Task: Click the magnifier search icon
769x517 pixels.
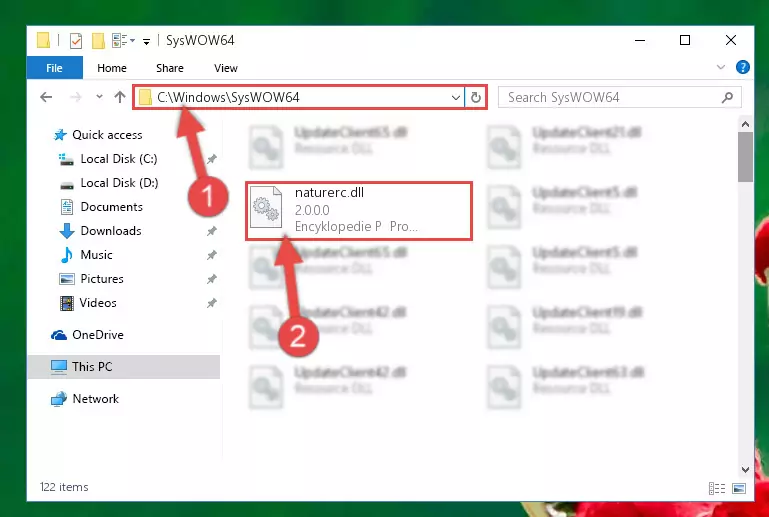Action: point(727,97)
